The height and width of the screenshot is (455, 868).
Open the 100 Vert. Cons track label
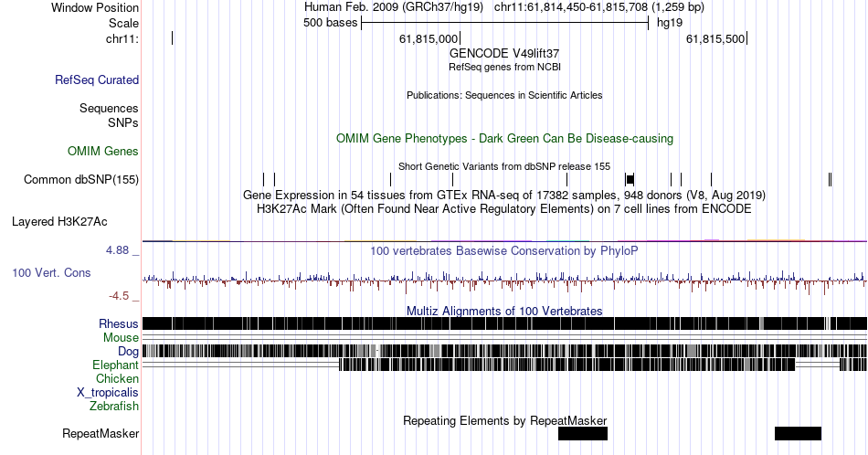51,272
